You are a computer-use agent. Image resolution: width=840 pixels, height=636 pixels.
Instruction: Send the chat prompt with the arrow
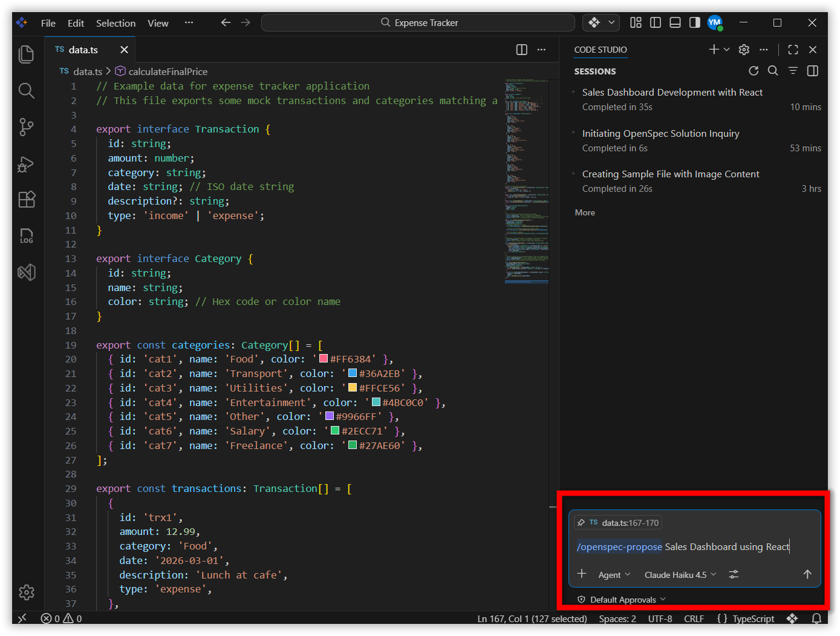click(x=807, y=574)
